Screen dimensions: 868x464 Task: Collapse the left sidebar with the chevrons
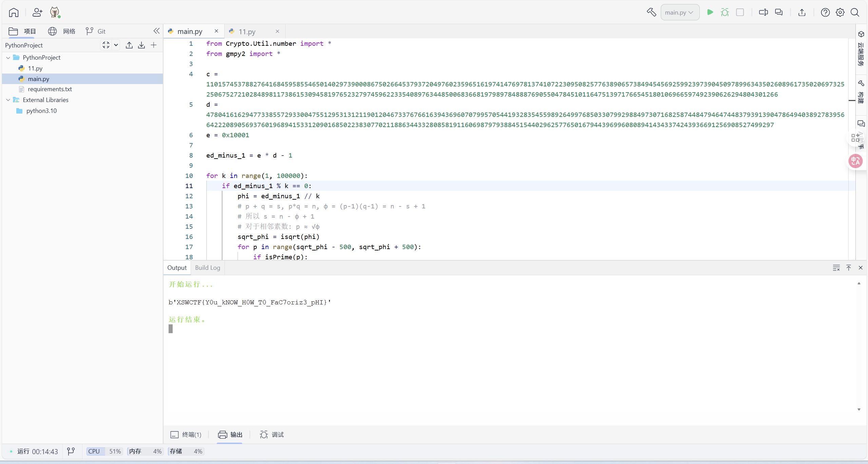156,31
